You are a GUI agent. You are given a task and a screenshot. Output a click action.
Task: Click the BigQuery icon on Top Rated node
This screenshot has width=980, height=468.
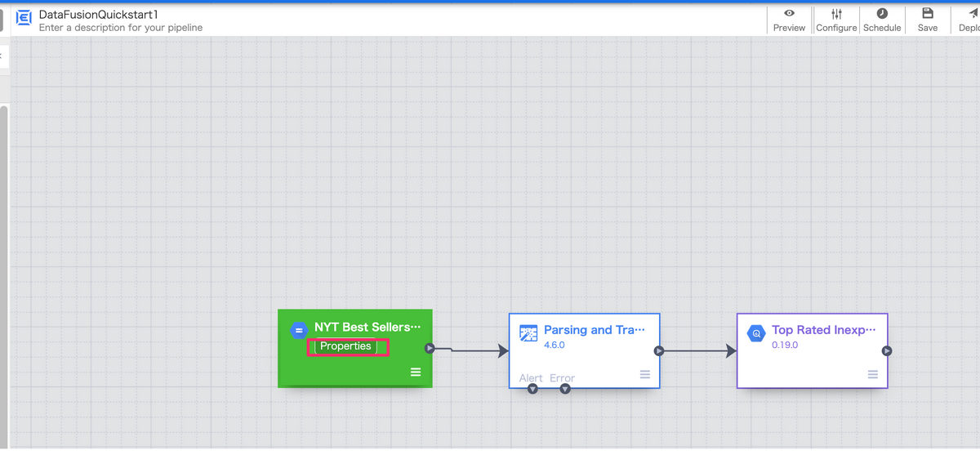click(756, 333)
